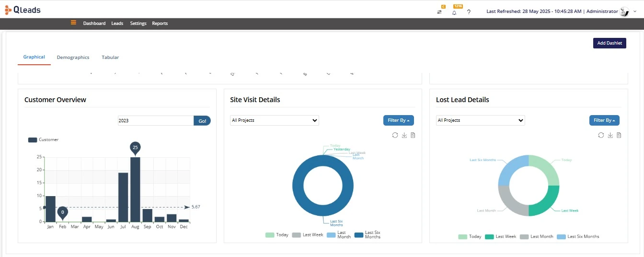
Task: Open Lost Lead Details All Projects dropdown
Action: [481, 120]
